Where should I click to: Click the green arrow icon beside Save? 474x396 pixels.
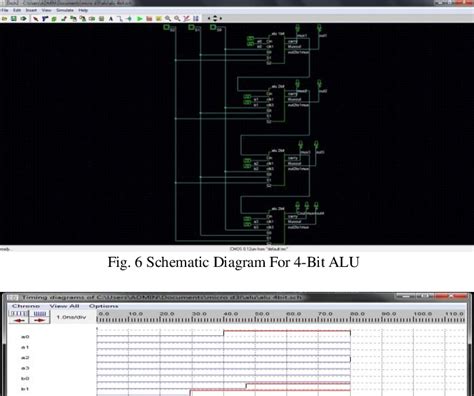[x=23, y=19]
